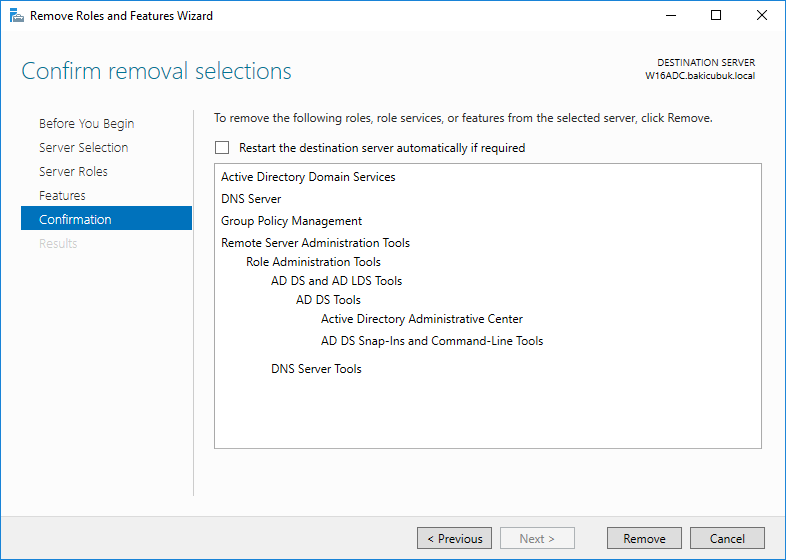This screenshot has height=560, width=786.
Task: Select the Confirmation step
Action: click(106, 218)
